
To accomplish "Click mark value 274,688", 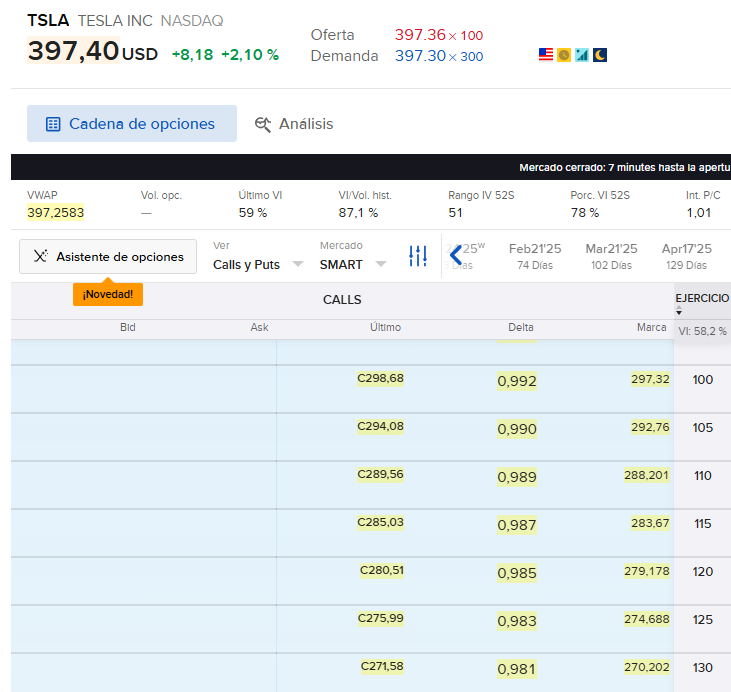I will pos(647,619).
